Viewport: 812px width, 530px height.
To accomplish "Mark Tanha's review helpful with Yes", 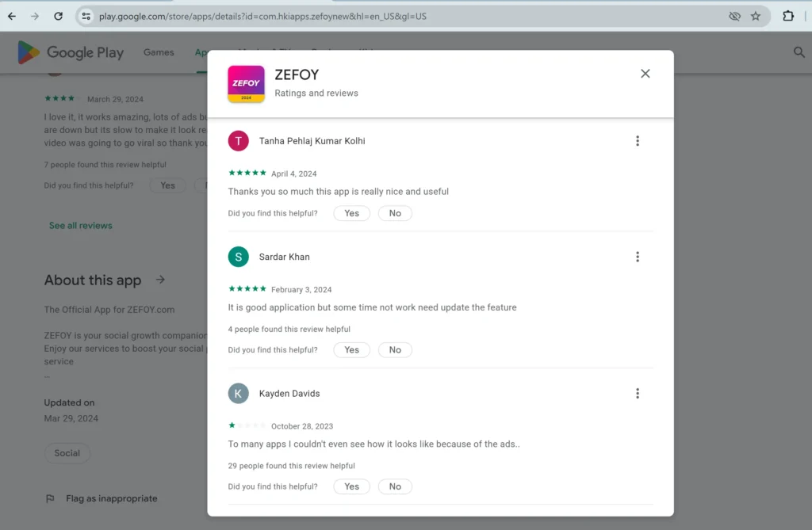I will (351, 213).
